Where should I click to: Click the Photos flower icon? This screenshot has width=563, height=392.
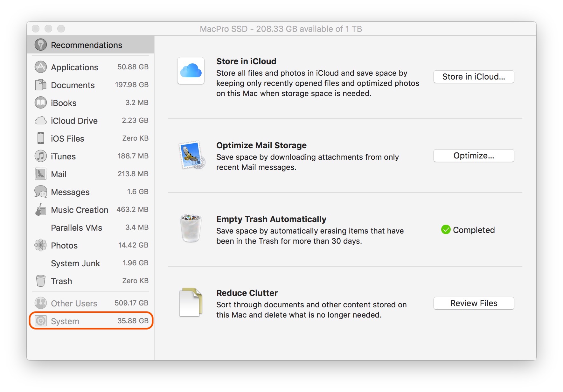click(41, 245)
